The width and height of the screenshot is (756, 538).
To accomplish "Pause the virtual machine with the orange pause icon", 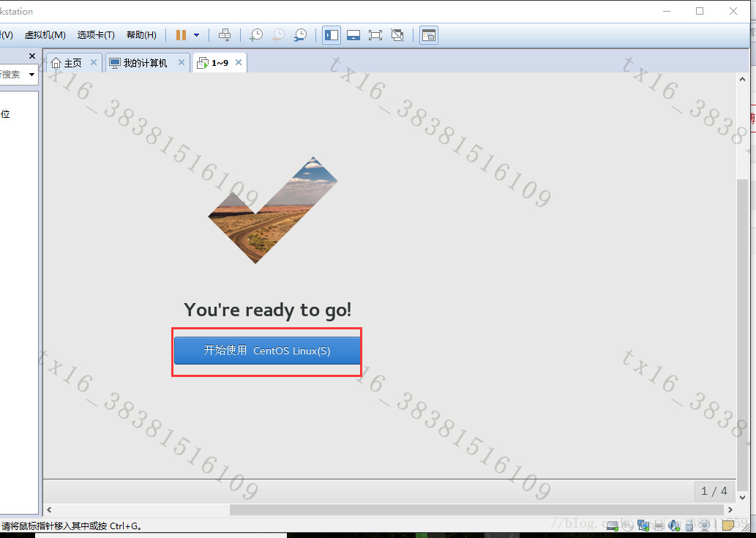I will tap(181, 35).
